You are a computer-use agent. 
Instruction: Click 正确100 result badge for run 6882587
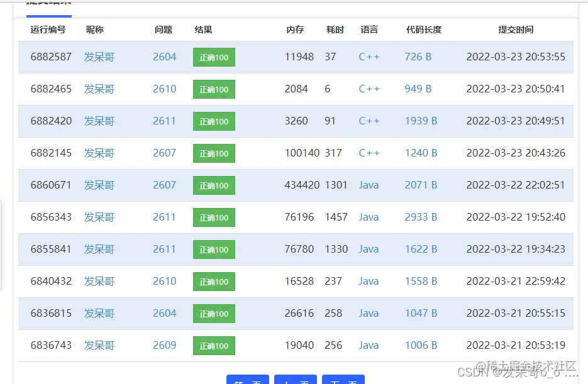214,57
